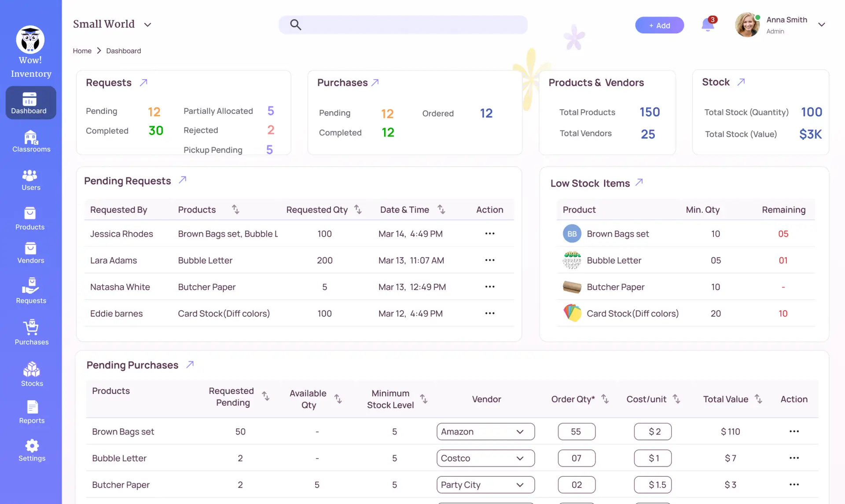Sort Pending Purchases by Cost/unit
The image size is (845, 504).
[676, 399]
